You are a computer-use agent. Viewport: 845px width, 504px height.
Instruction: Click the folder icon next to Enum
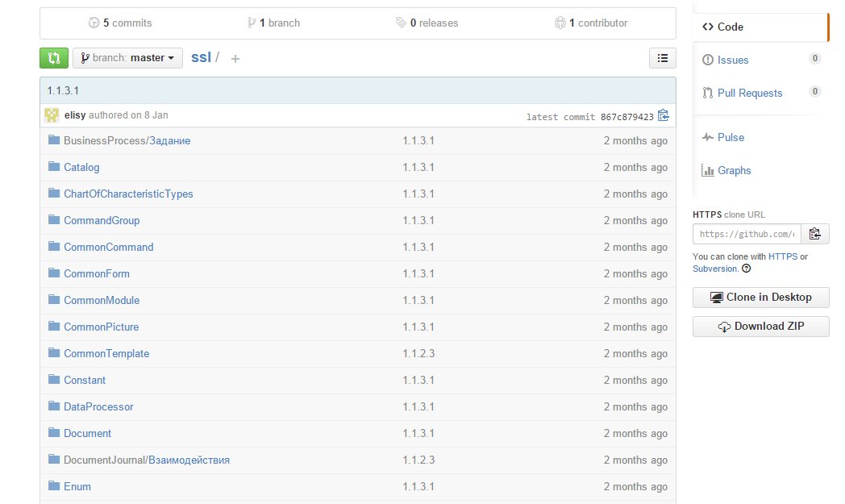pyautogui.click(x=54, y=485)
